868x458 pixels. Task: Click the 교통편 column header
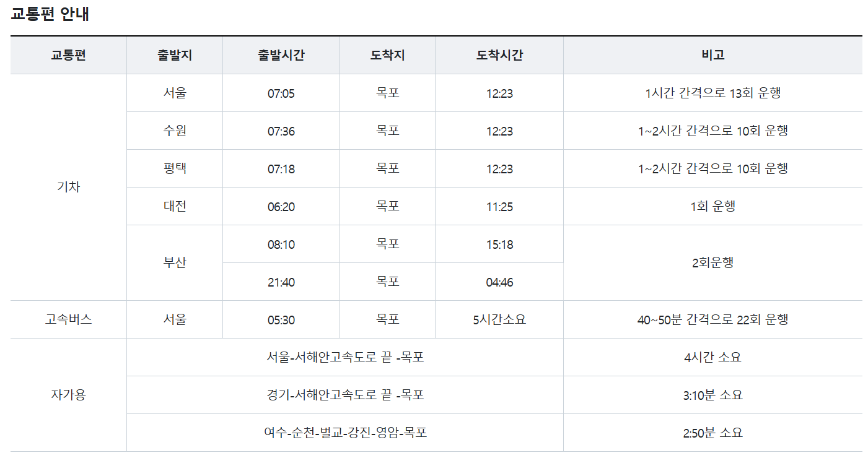tap(68, 55)
